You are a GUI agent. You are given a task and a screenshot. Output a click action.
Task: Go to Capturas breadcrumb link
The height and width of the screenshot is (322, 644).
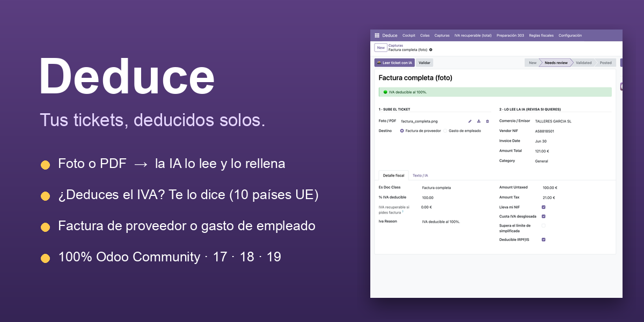pyautogui.click(x=396, y=46)
